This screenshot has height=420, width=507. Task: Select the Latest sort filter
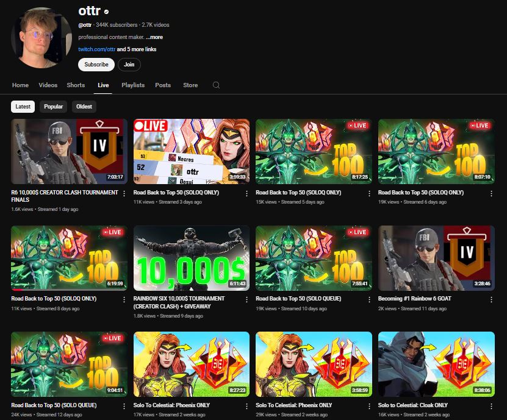point(23,107)
